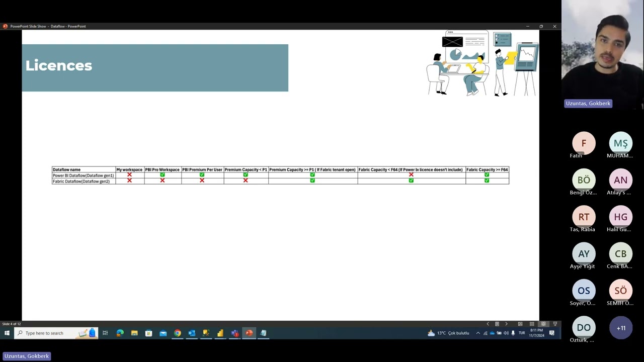Click 'Slide 4 of 12' status text
644x362 pixels.
tap(12, 324)
